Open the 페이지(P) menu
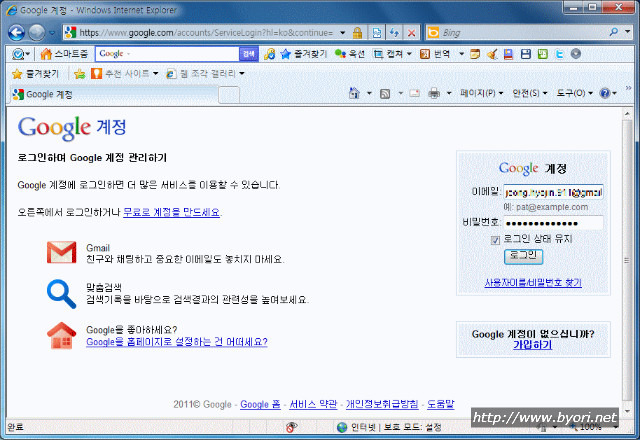Screen dimensions: 640x440 coord(481,93)
